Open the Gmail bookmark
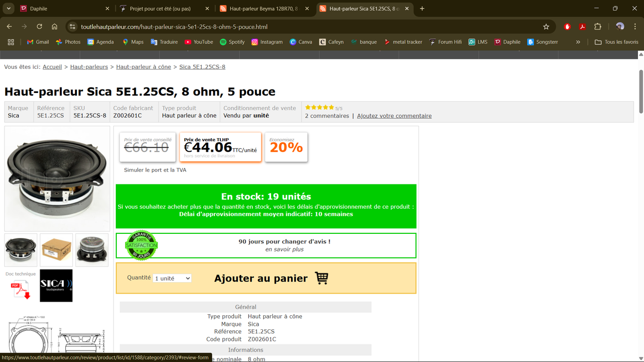644x362 pixels. tap(38, 42)
